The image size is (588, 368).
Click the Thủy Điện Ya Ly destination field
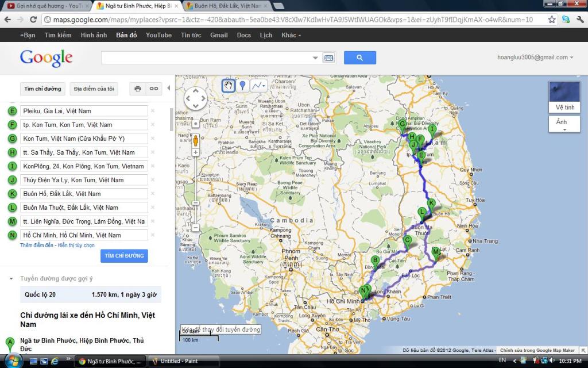84,180
